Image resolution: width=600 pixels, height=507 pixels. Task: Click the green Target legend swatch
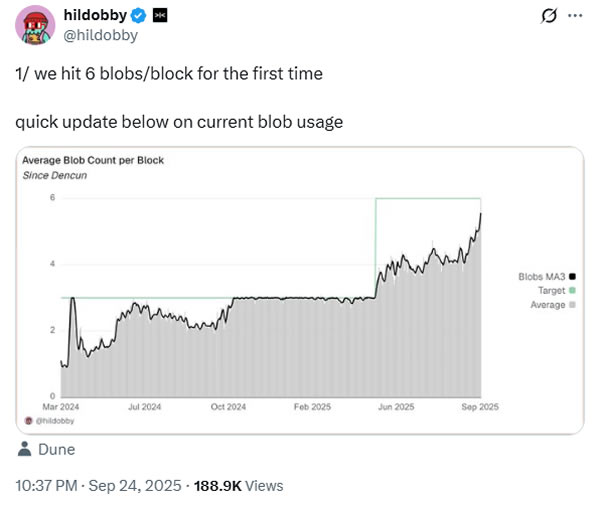click(x=571, y=290)
